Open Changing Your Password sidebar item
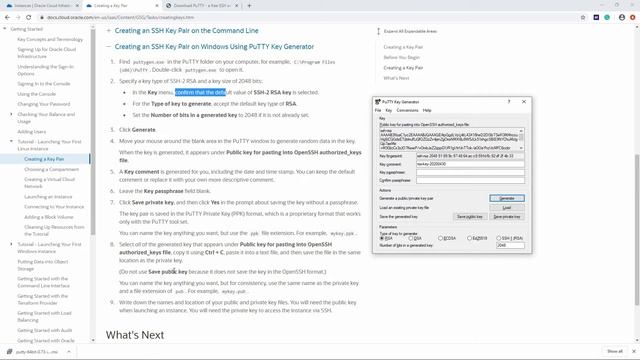 click(x=44, y=104)
